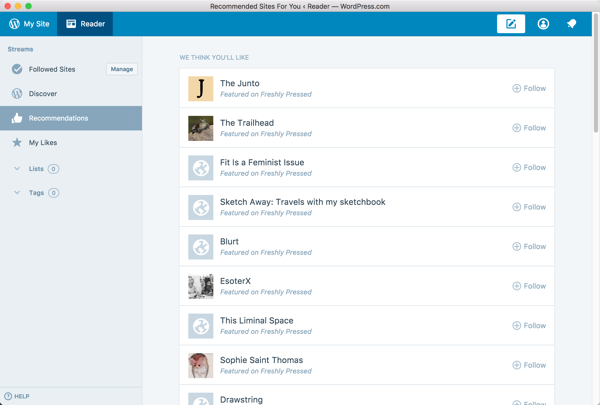Follow The Junto site
Screen dimensions: 600x405
pos(529,88)
